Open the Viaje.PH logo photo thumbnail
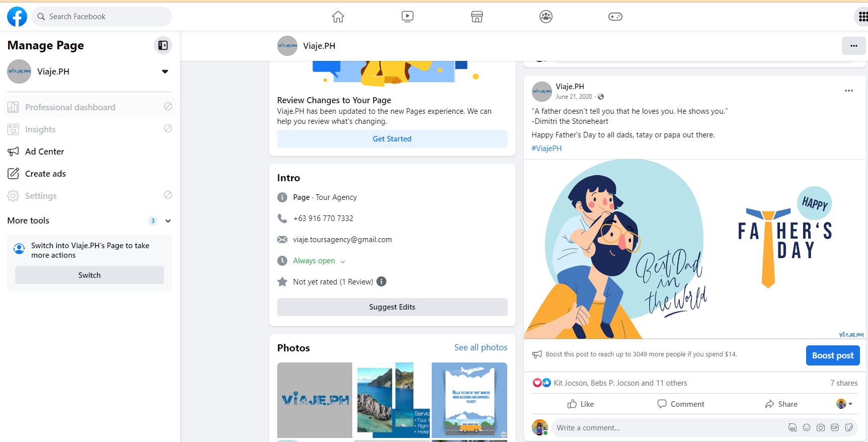Viewport: 868px width, 442px height. point(314,400)
